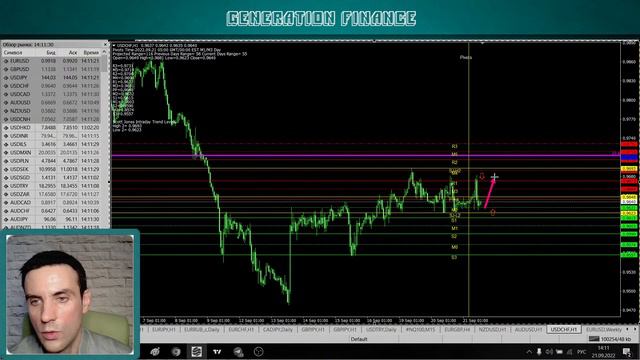640x360 pixels.
Task: Click the symbol icon beside USDPLN
Action: [6, 161]
